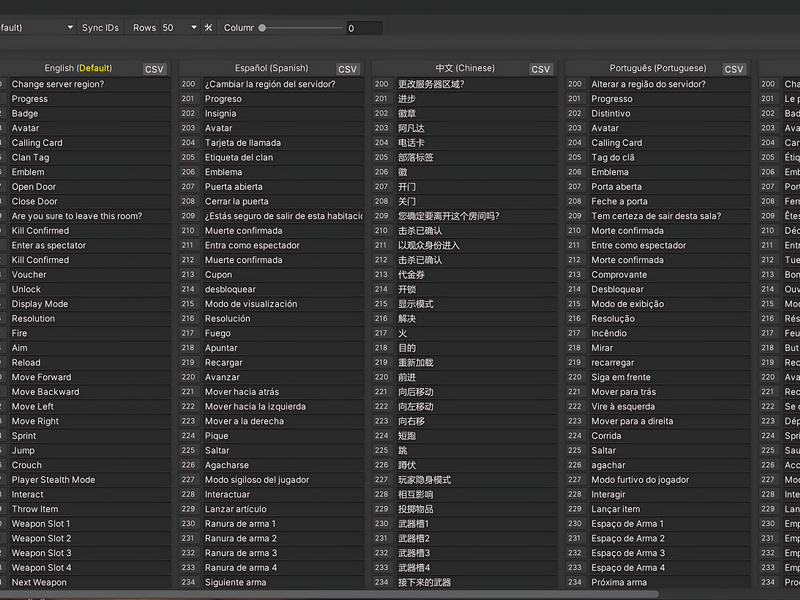
Task: Click the Spanish 'Ranura de arma 2' cell
Action: [283, 538]
